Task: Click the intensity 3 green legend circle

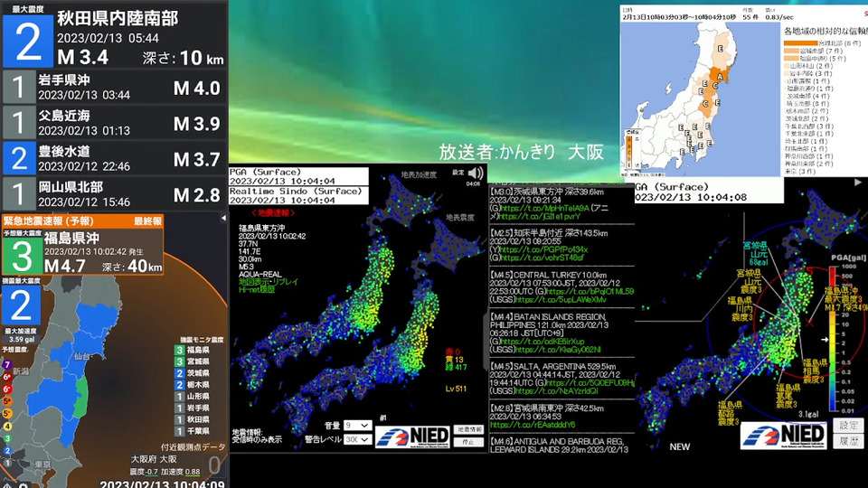Action: click(6, 438)
